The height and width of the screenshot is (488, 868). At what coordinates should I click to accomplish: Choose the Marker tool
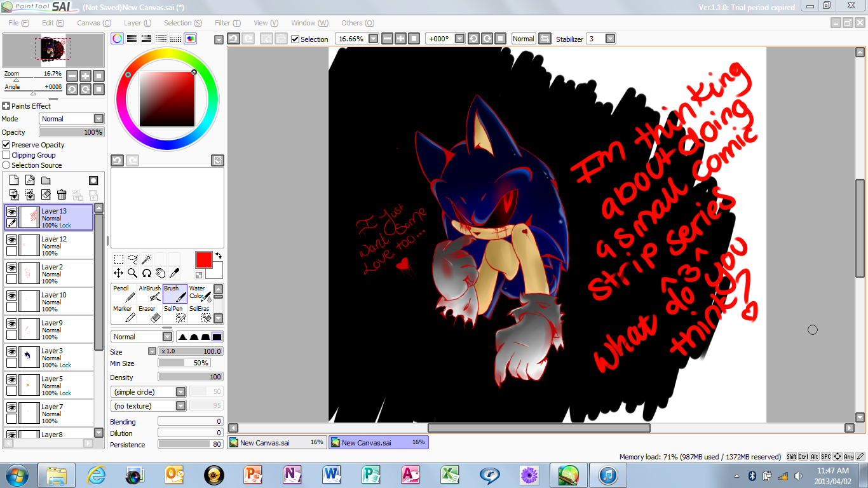(x=124, y=314)
